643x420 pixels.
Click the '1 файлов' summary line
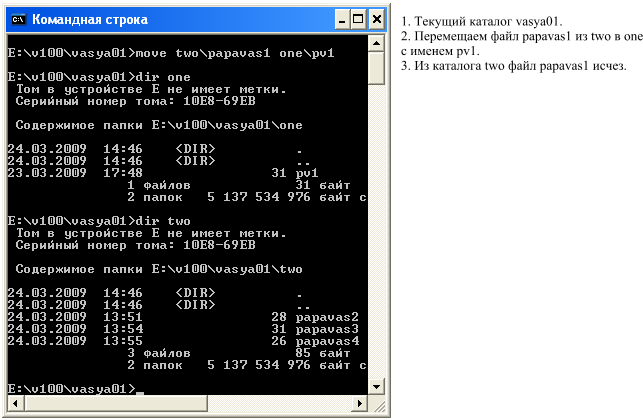tap(239, 185)
